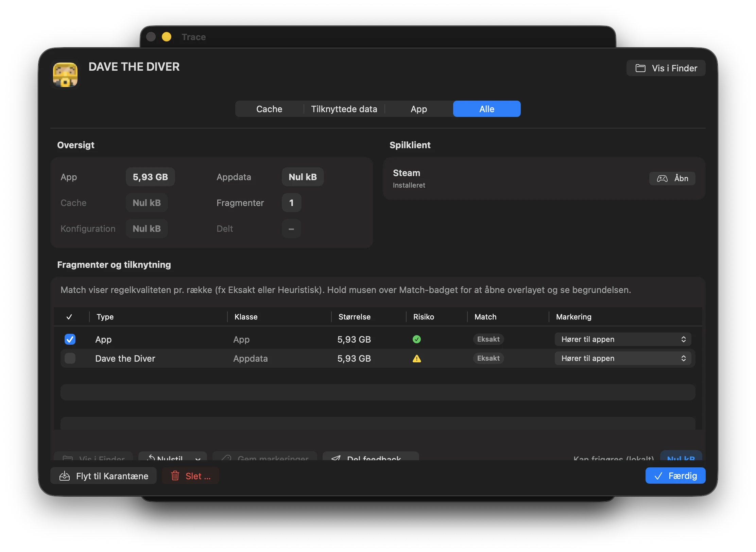Check the Dave the Diver row checkbox
The image size is (756, 552).
click(70, 358)
